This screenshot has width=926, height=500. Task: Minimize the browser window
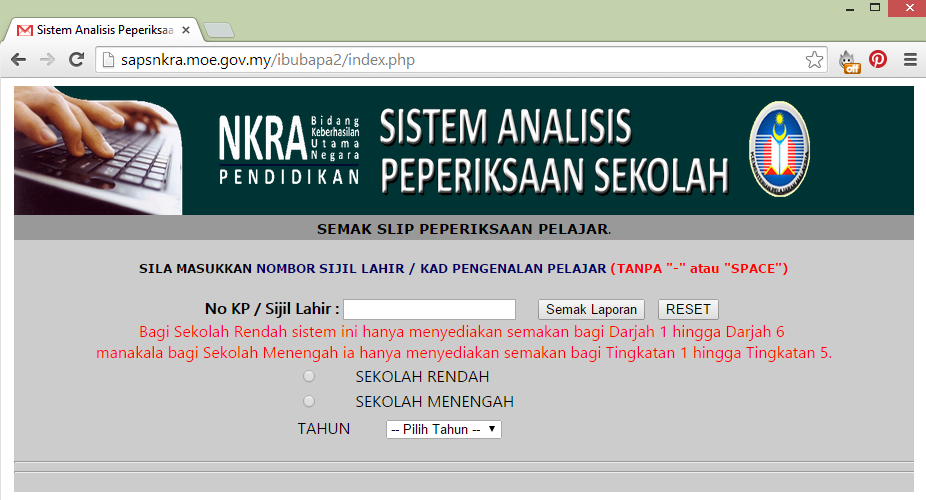point(850,8)
